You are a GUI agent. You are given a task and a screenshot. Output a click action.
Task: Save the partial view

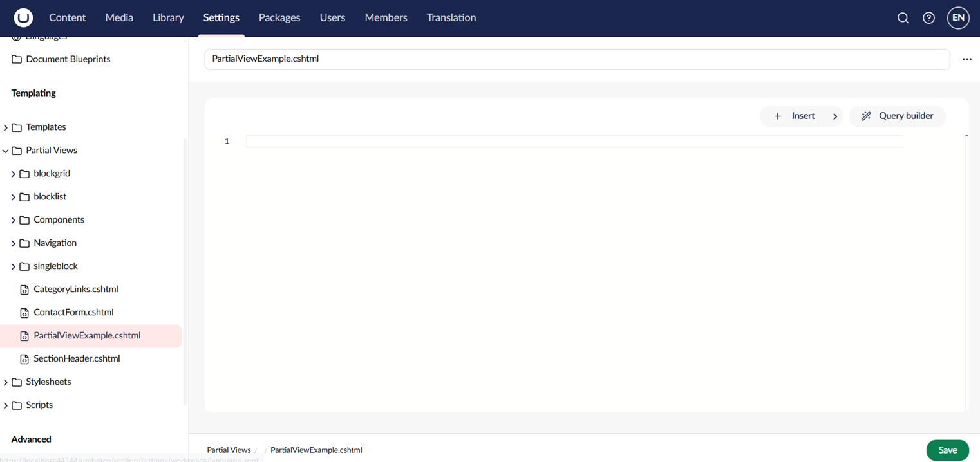point(947,450)
